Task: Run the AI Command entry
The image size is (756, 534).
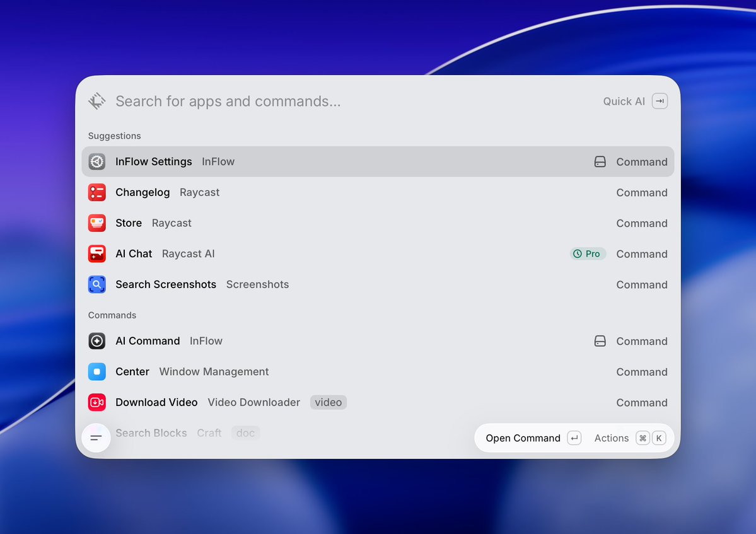Action: 378,340
